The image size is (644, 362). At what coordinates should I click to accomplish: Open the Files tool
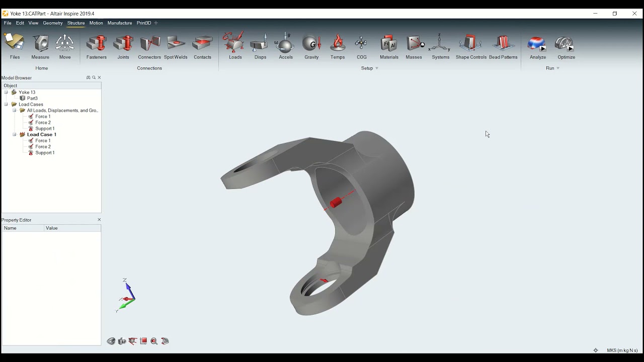click(x=15, y=46)
